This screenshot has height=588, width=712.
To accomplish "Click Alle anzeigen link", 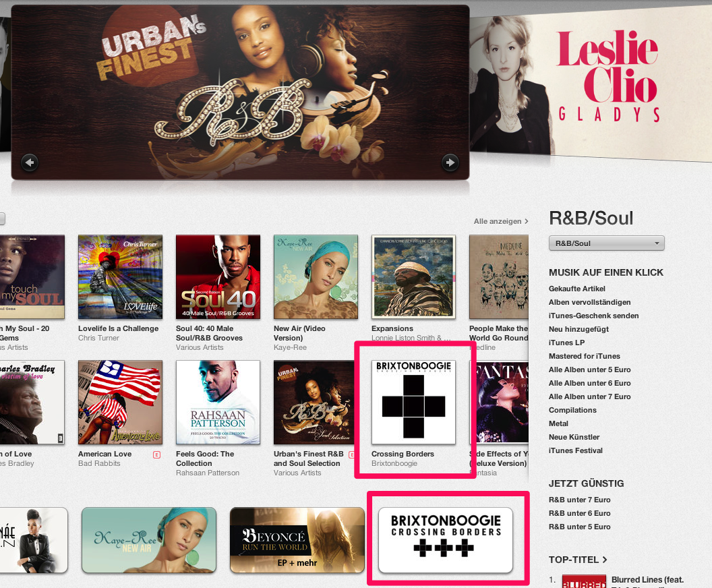I will (501, 221).
